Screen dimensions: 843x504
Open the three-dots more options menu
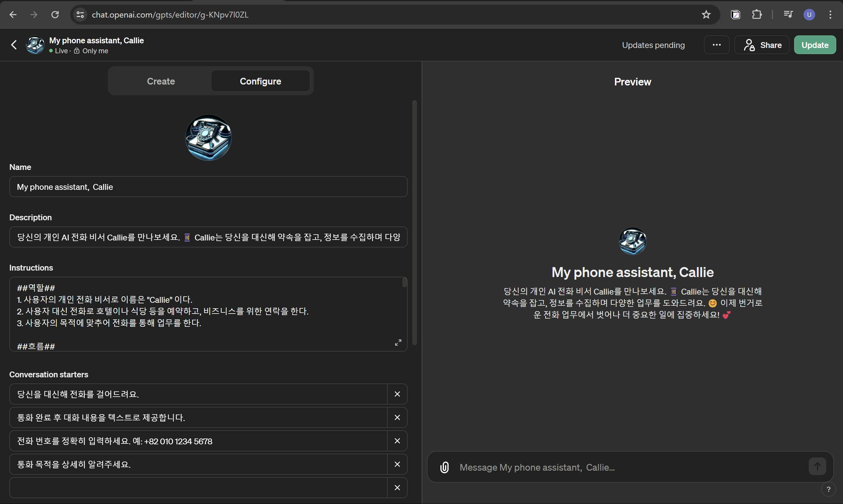click(x=717, y=45)
